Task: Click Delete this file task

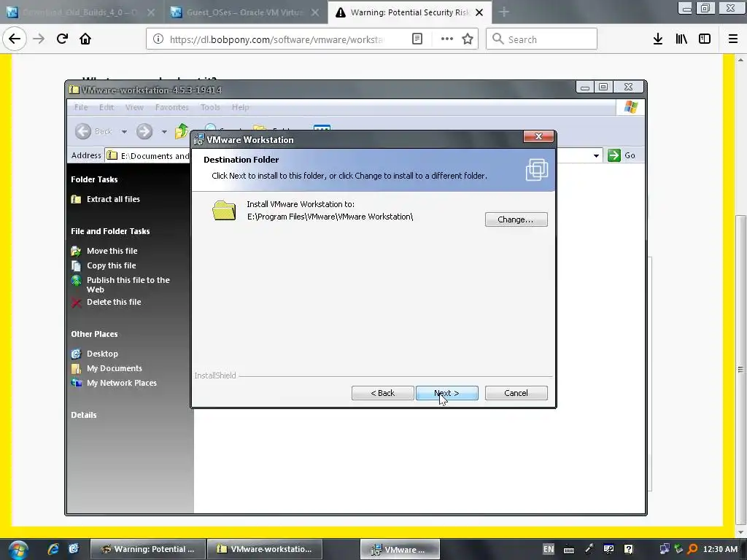Action: [x=114, y=302]
